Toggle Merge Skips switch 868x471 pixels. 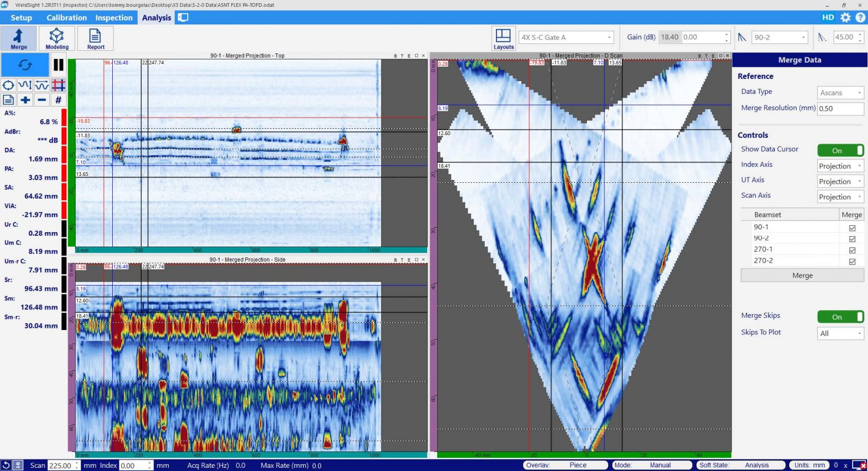click(x=840, y=317)
